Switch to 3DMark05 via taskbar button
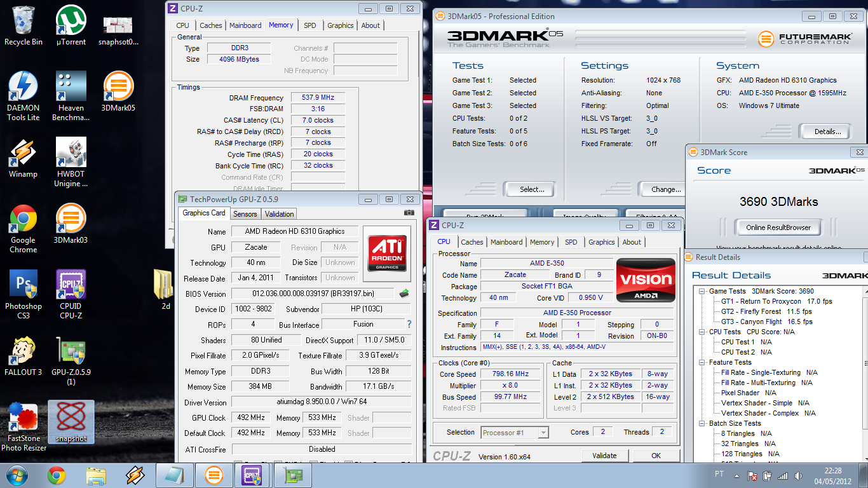Viewport: 868px width, 488px height. coord(214,475)
